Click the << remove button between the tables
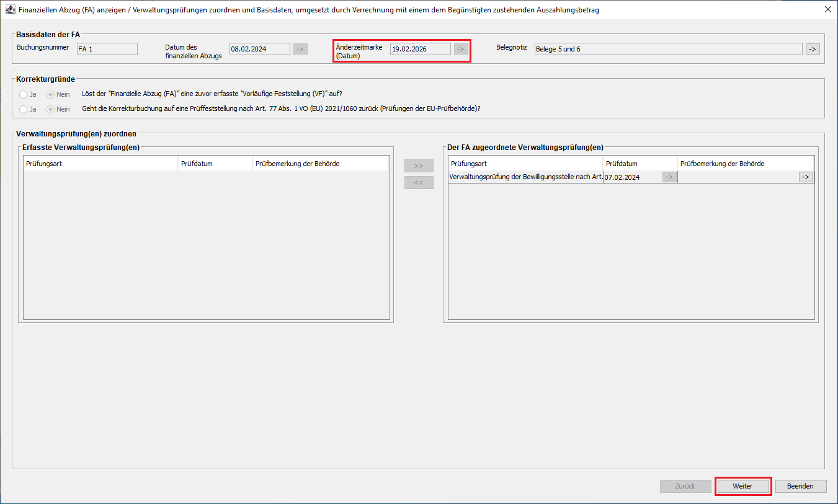 point(419,183)
